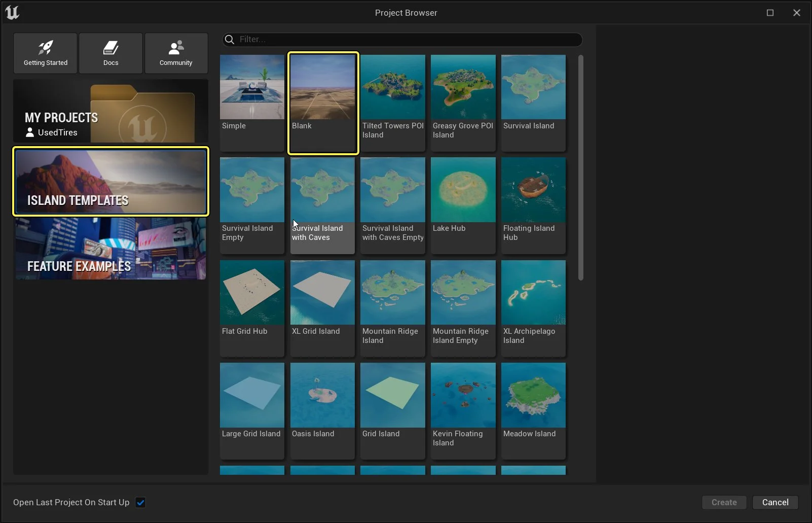
Task: Choose the Greasy Grove POI Island template
Action: click(463, 103)
